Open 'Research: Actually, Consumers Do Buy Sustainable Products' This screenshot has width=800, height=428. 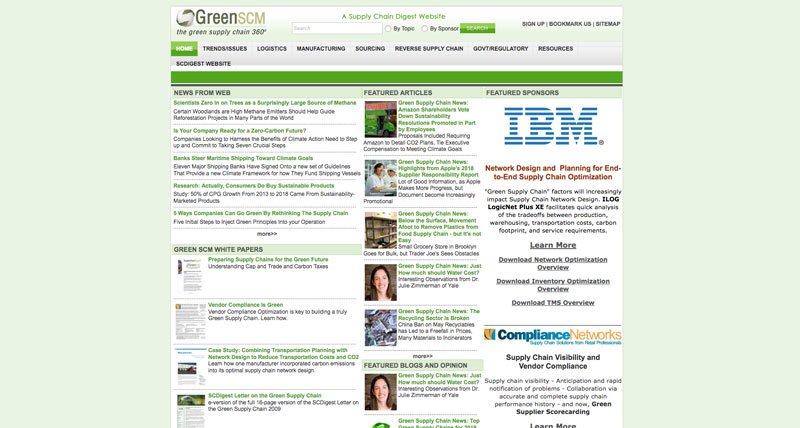pos(254,186)
